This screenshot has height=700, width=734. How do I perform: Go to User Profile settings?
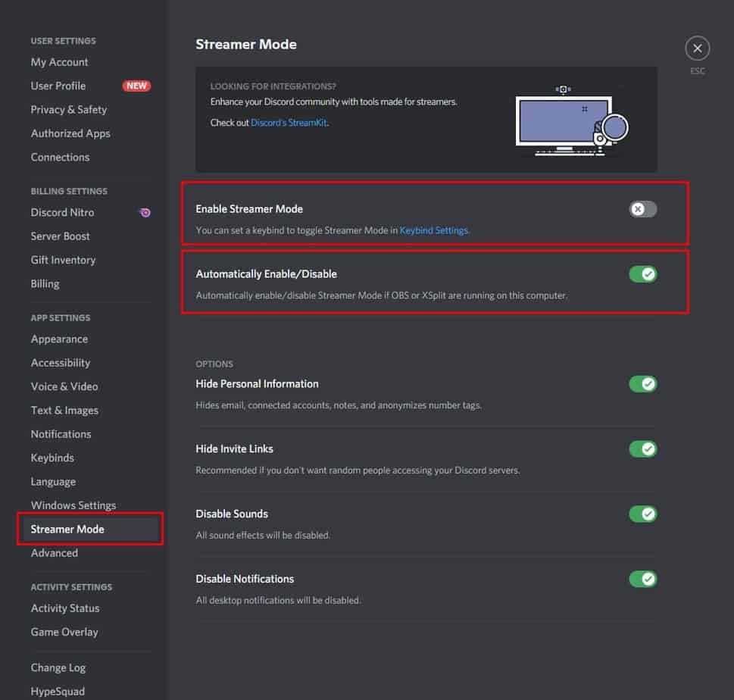click(x=58, y=86)
